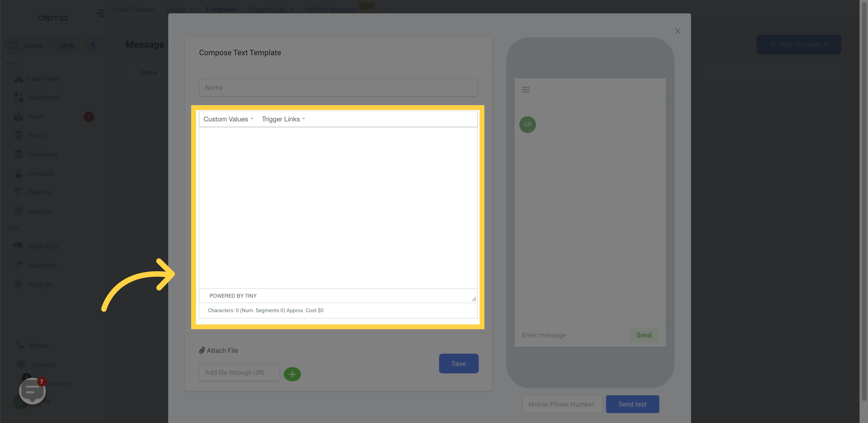Click the GP avatar in phone preview
This screenshot has height=423, width=868.
tap(527, 124)
